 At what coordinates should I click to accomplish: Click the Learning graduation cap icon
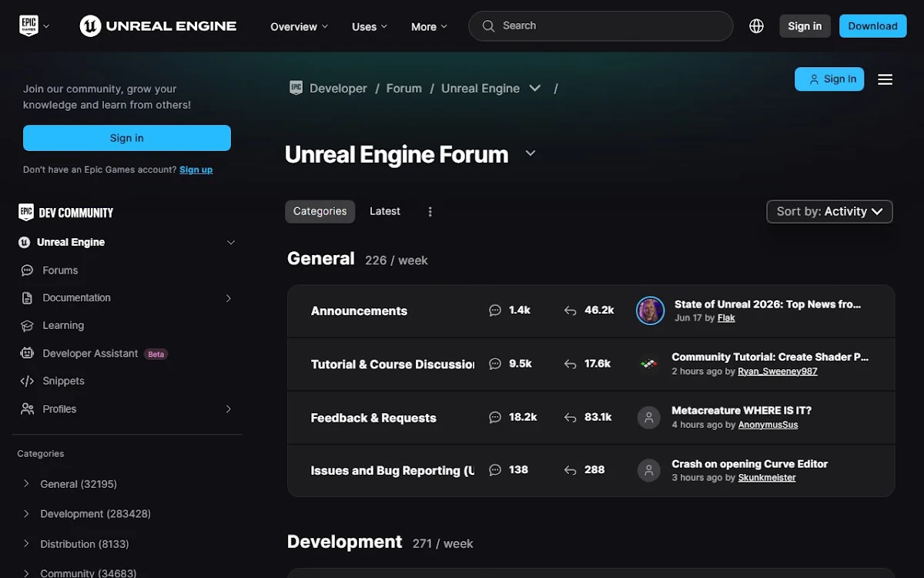tap(27, 326)
